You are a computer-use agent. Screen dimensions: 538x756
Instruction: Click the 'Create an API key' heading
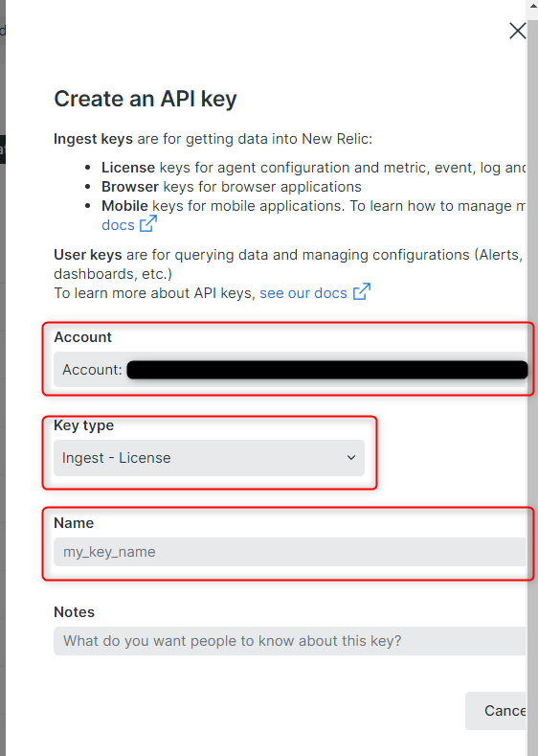coord(146,99)
